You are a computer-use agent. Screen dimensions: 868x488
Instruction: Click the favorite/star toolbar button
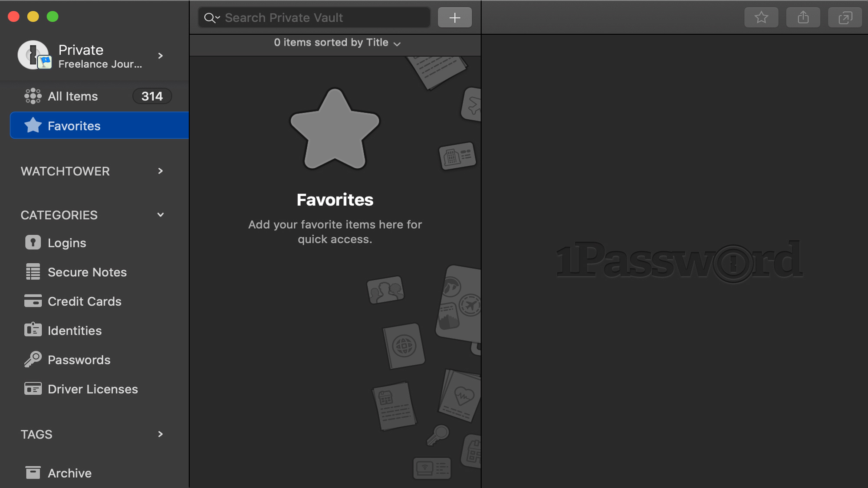point(762,17)
